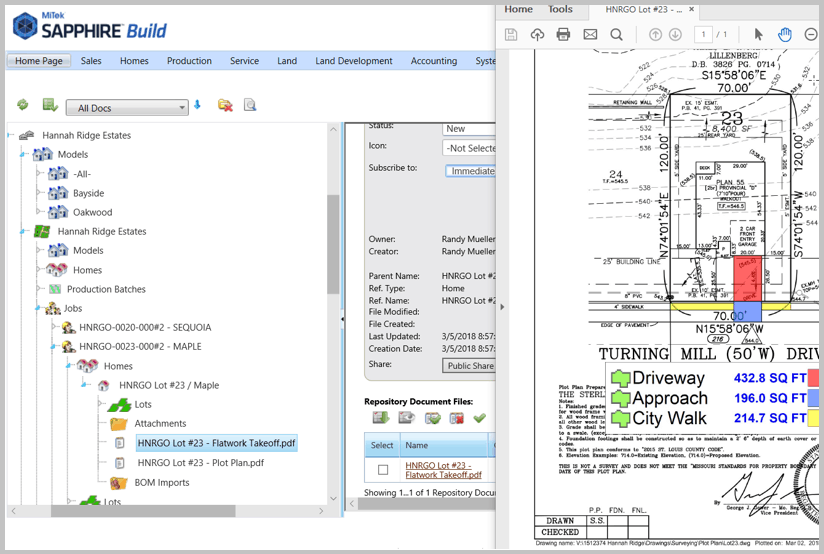
Task: Open the All Docs dropdown
Action: pyautogui.click(x=127, y=108)
